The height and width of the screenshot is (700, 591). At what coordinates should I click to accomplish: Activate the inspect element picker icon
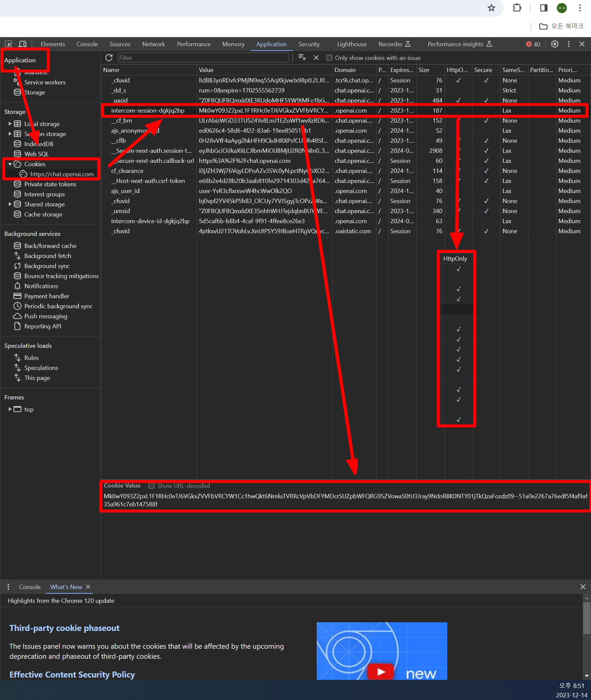(8, 44)
